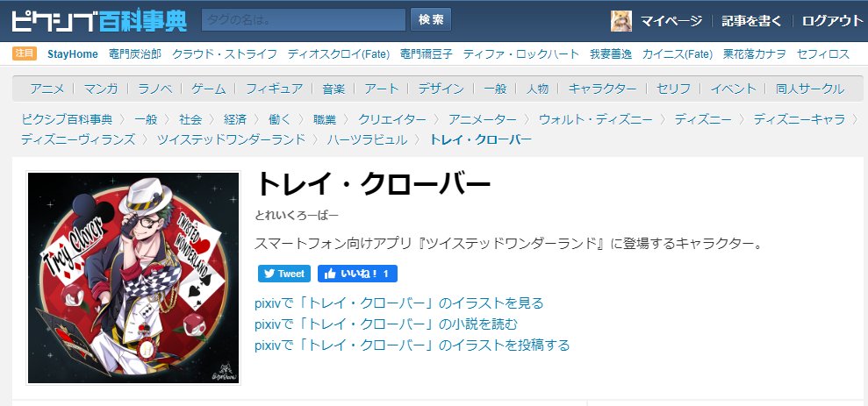Open the 経済 breadcrumb link

tap(235, 119)
